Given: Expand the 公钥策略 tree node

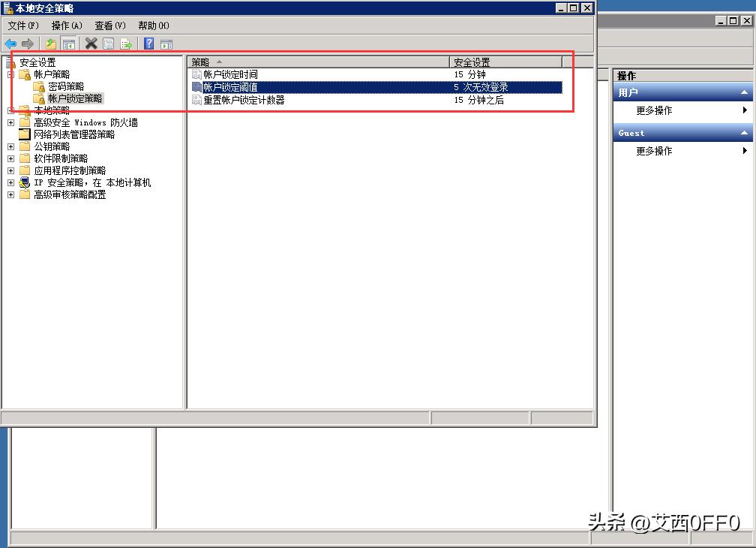Looking at the screenshot, I should 10,146.
